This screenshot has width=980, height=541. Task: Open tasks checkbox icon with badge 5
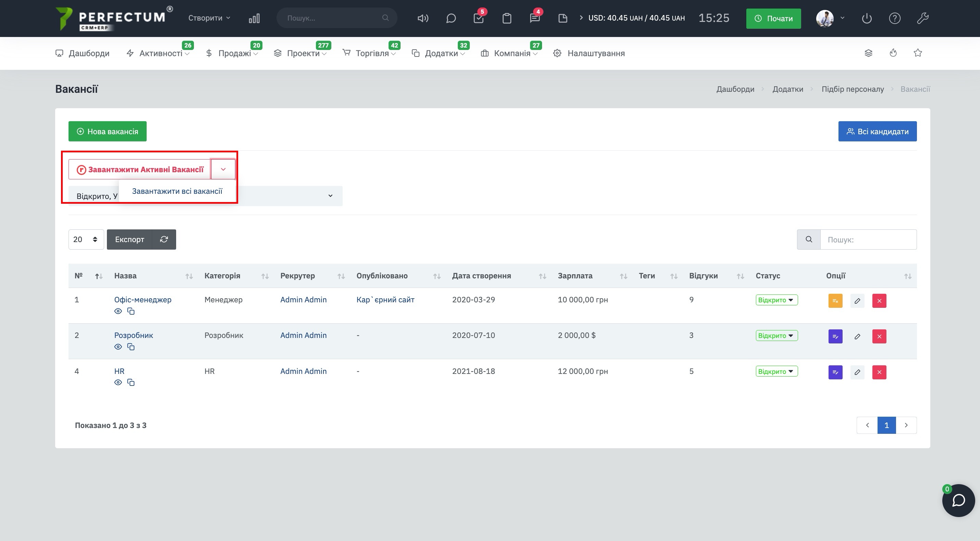click(479, 18)
